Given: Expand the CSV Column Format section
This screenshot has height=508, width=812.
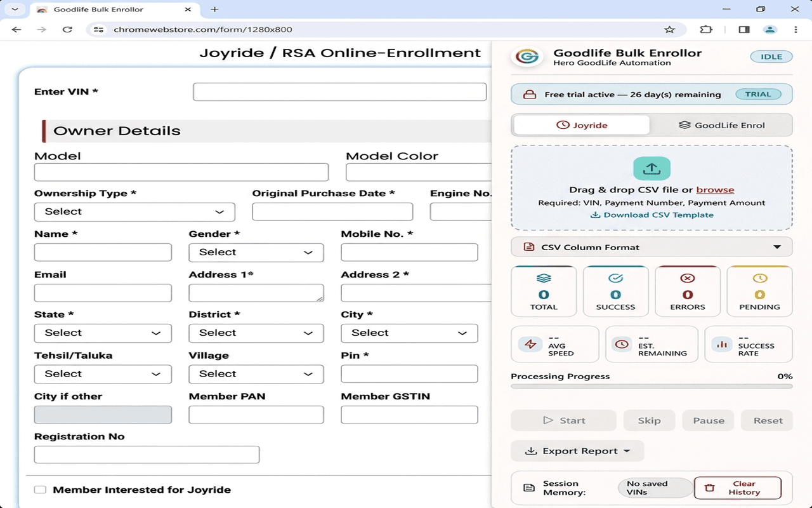Looking at the screenshot, I should pyautogui.click(x=652, y=247).
